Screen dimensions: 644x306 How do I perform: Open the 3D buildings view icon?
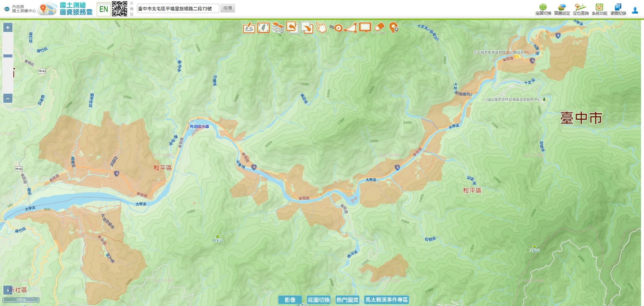coord(278,28)
